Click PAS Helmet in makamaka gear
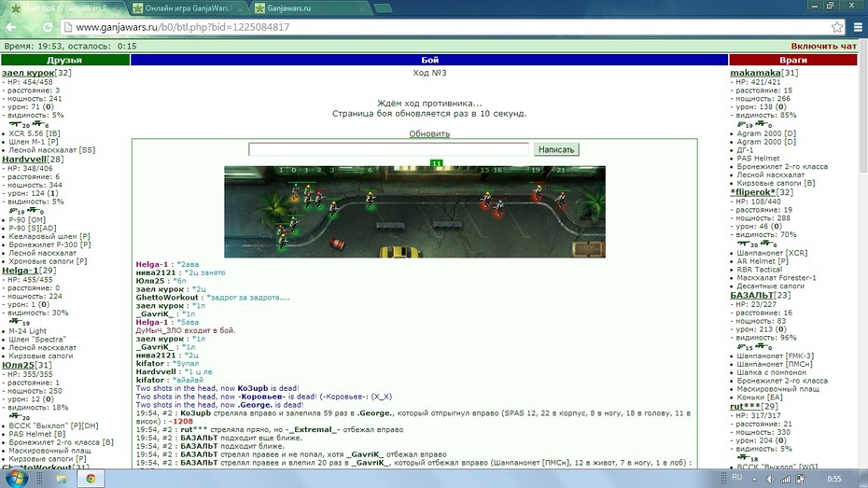868x488 pixels. click(x=758, y=159)
